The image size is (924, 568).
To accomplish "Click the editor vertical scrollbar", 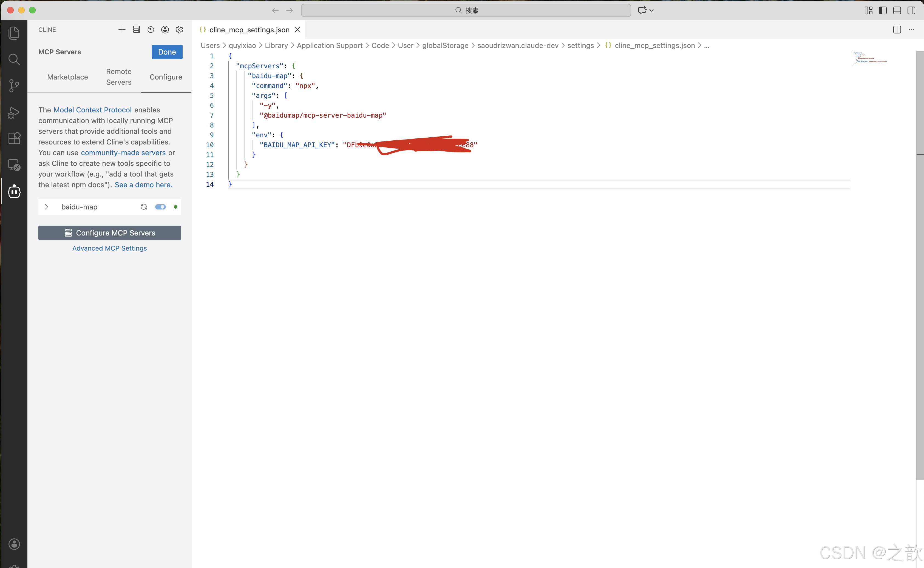I will [920, 263].
